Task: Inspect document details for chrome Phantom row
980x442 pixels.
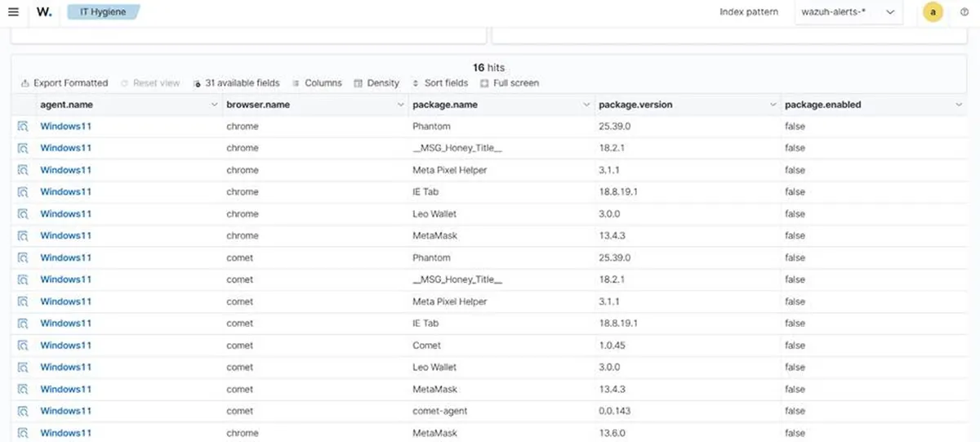Action: [x=23, y=126]
